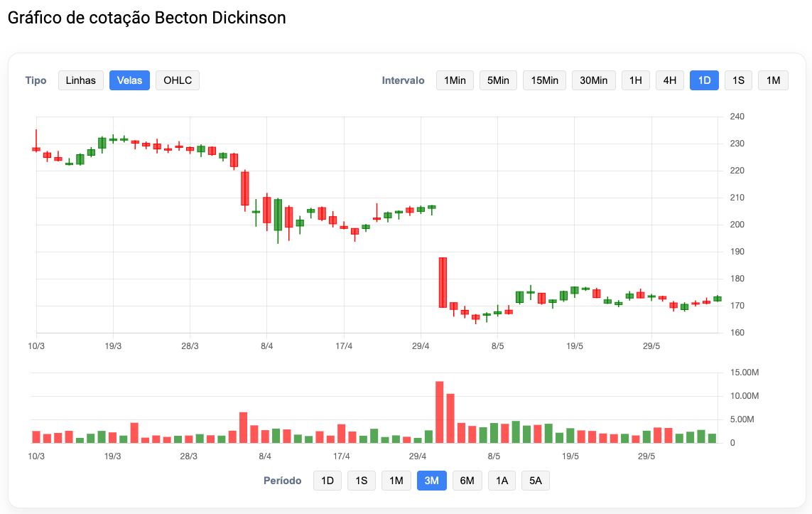Set Período to 1S

pos(362,481)
